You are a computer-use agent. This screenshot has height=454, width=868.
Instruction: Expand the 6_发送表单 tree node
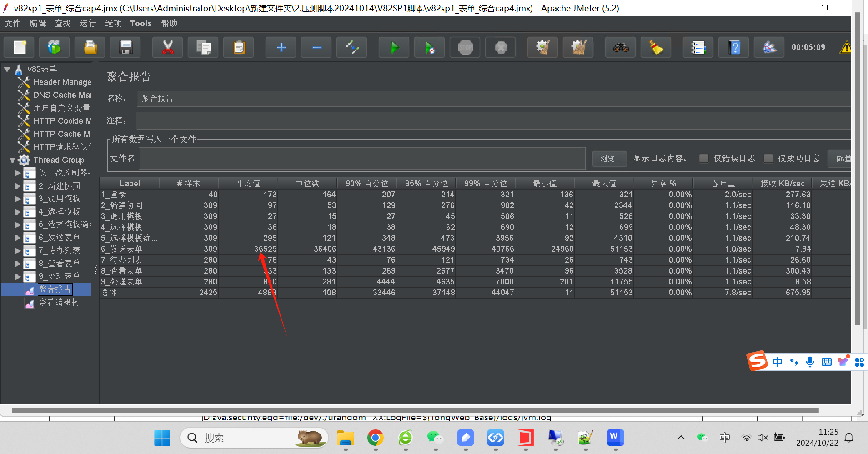coord(18,238)
